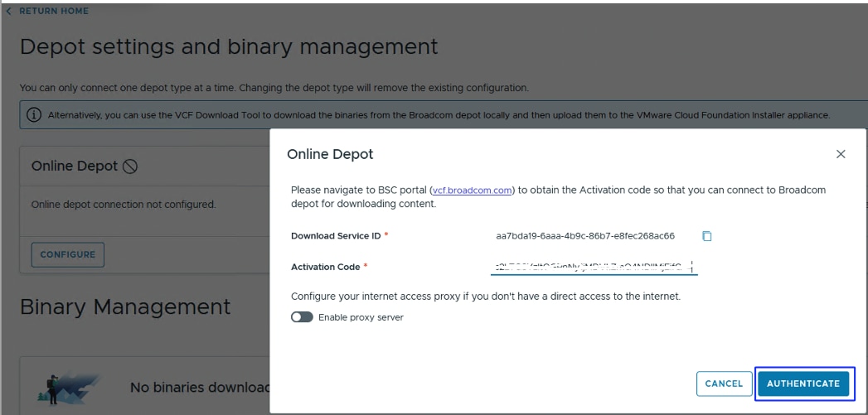Click the Binary Management heading

point(125,306)
